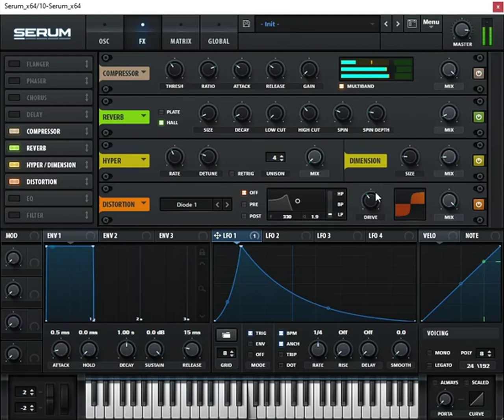Switch to the GLOBAL tab
The width and height of the screenshot is (504, 420).
click(219, 32)
